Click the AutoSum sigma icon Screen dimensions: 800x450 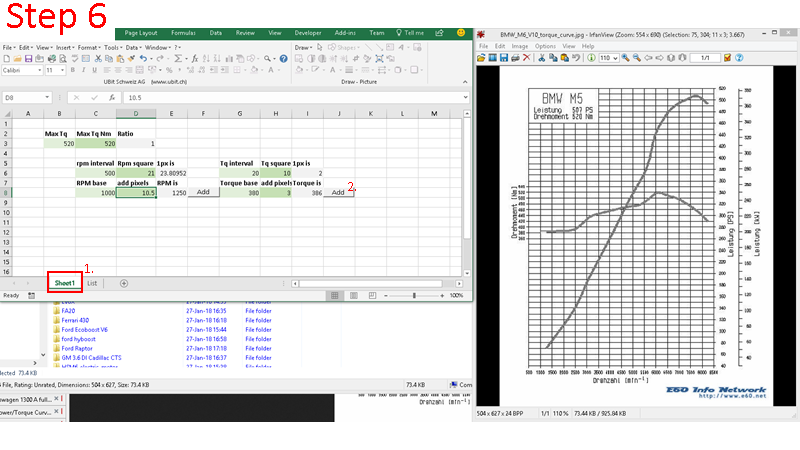point(178,59)
